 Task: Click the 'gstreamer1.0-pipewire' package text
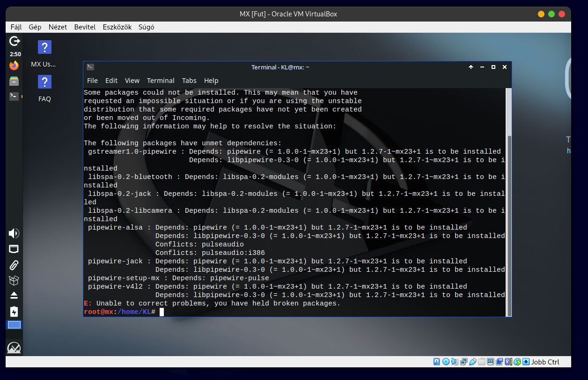click(x=132, y=152)
